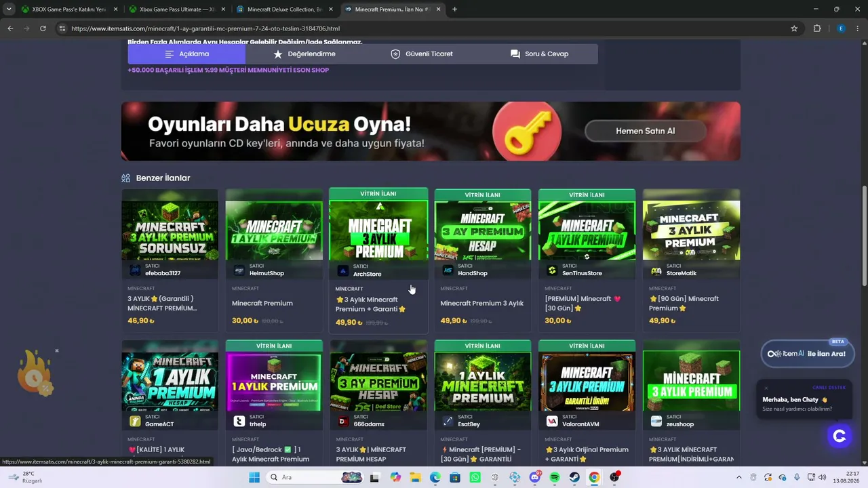This screenshot has width=868, height=488.
Task: Open Discord from the taskbar
Action: pos(535,477)
